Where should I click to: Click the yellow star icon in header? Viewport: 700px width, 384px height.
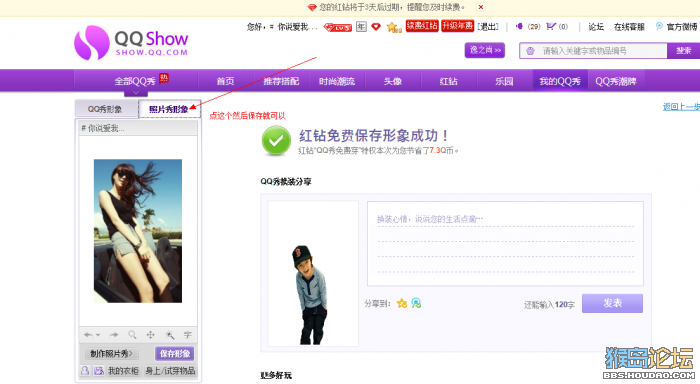pos(393,27)
